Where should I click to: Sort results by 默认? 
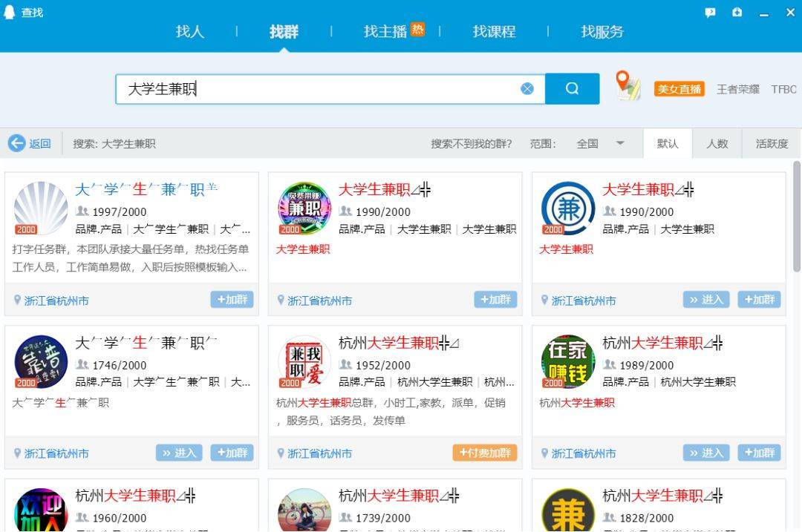(668, 144)
